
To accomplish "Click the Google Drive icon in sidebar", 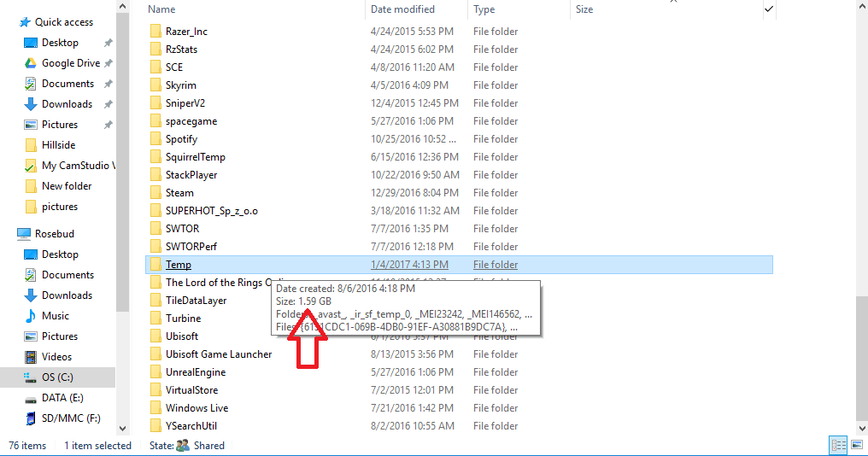I will click(x=31, y=63).
